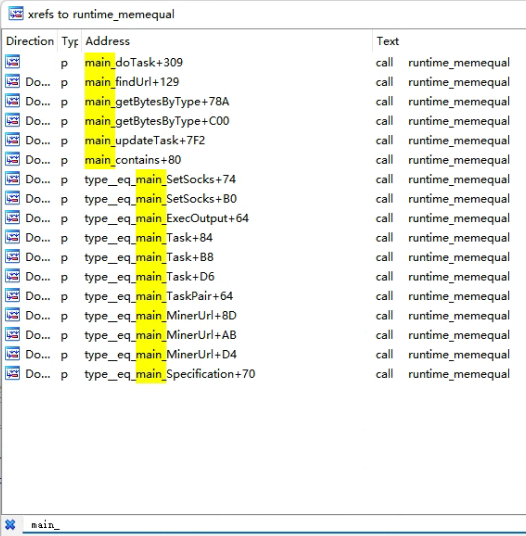Screen dimensions: 526x536
Task: Click the Do... direction cell for main_contains+80
Action: pyautogui.click(x=38, y=160)
